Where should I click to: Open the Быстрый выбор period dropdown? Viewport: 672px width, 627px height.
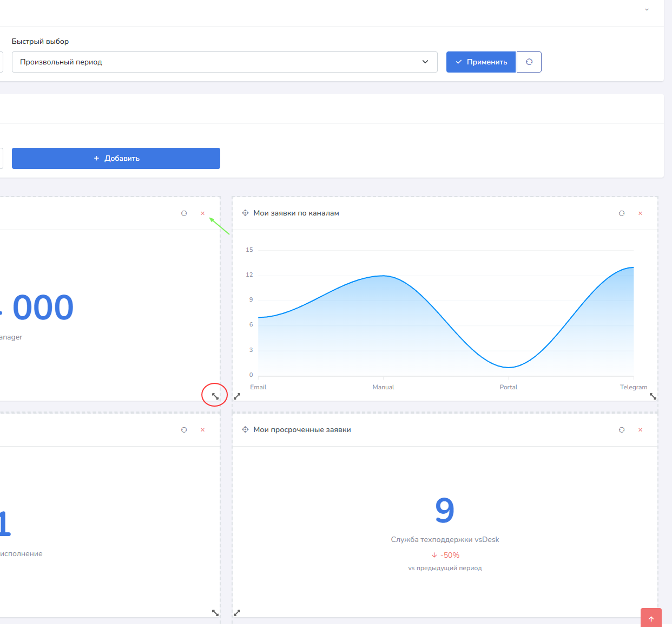(225, 62)
